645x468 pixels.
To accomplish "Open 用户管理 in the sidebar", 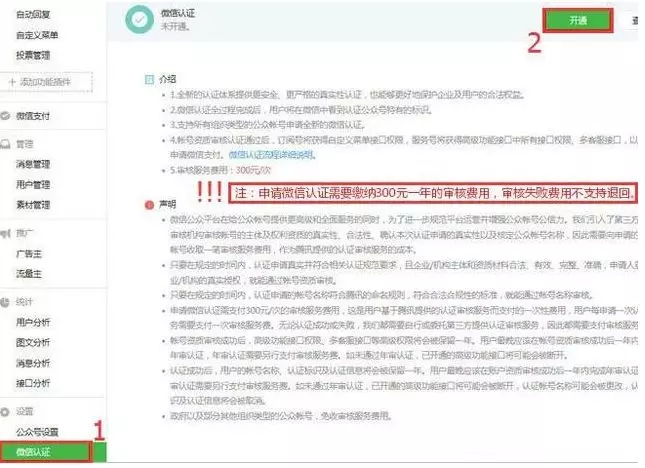I will coord(33,185).
